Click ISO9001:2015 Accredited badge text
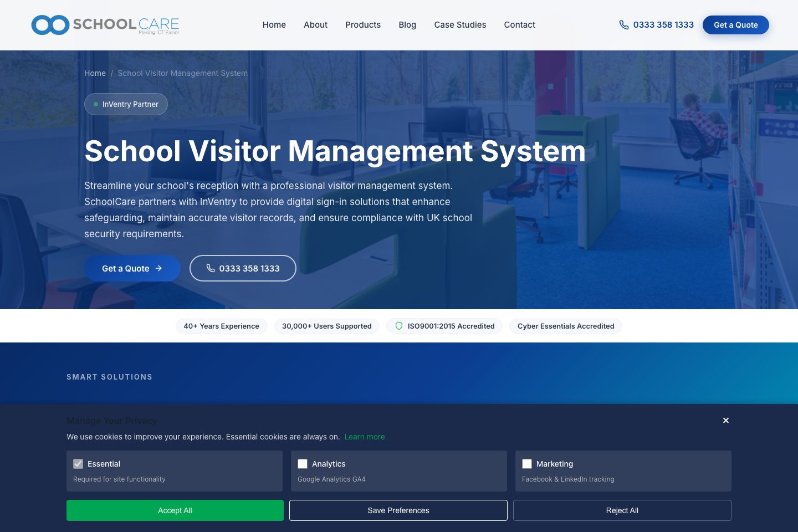 coord(451,326)
